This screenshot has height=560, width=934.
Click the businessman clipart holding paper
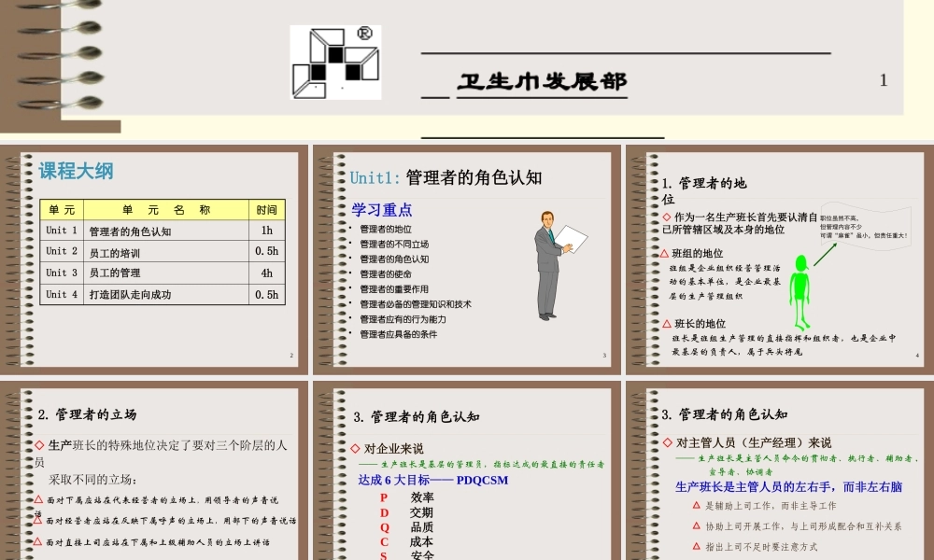point(559,265)
